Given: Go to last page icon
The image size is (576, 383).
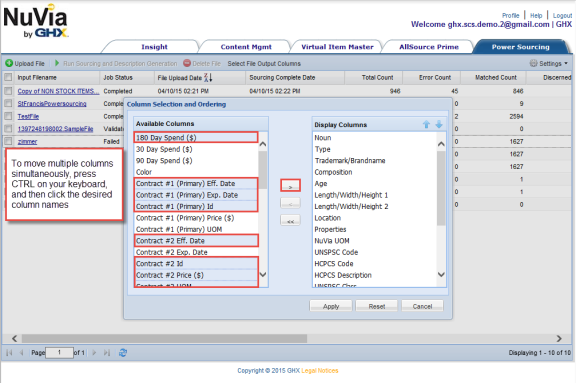Looking at the screenshot, I should point(107,353).
